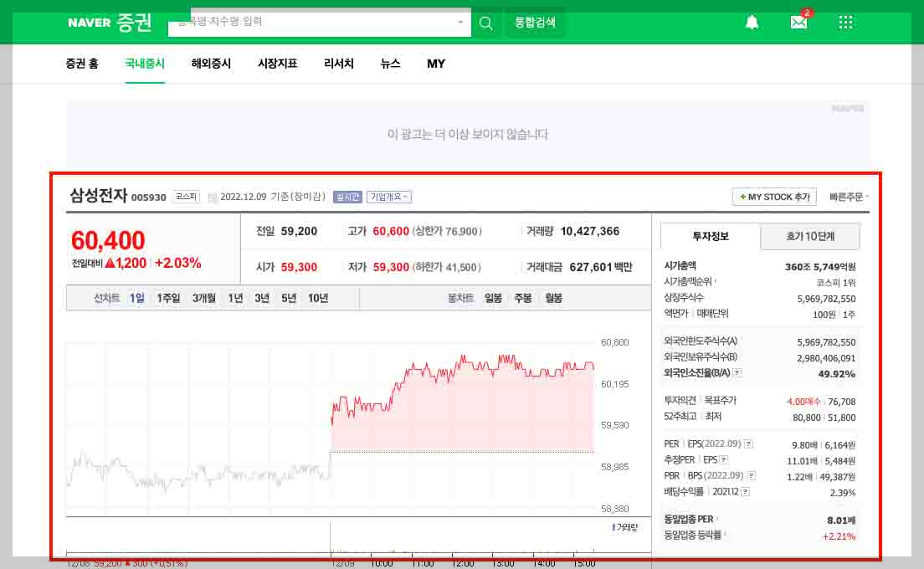Select the 주봉 candle chart
This screenshot has width=924, height=569.
coord(523,298)
